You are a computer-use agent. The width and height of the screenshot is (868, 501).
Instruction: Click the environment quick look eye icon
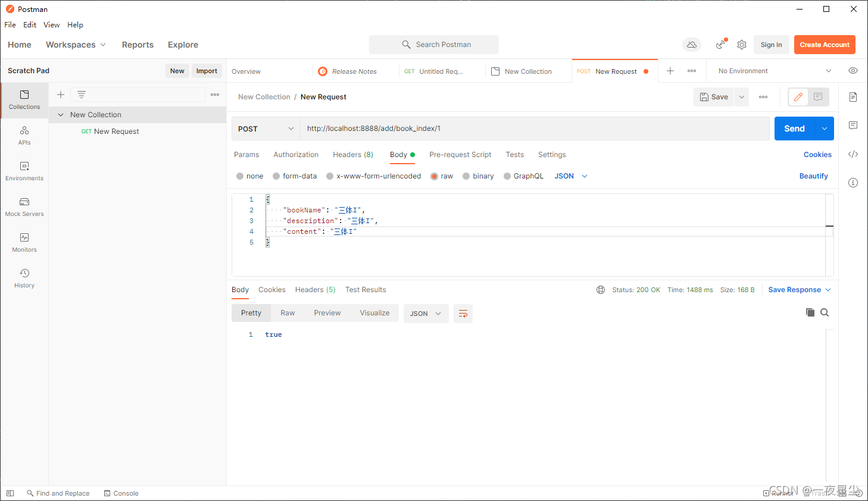(x=853, y=71)
